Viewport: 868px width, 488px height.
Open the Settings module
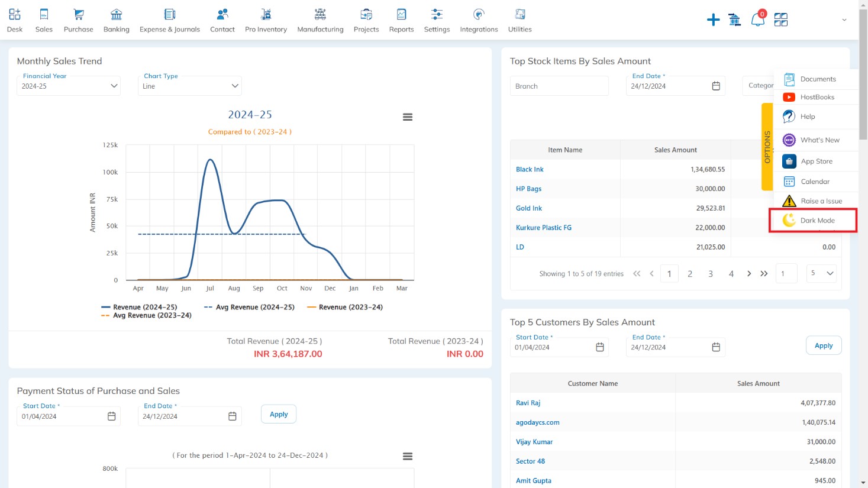point(437,20)
